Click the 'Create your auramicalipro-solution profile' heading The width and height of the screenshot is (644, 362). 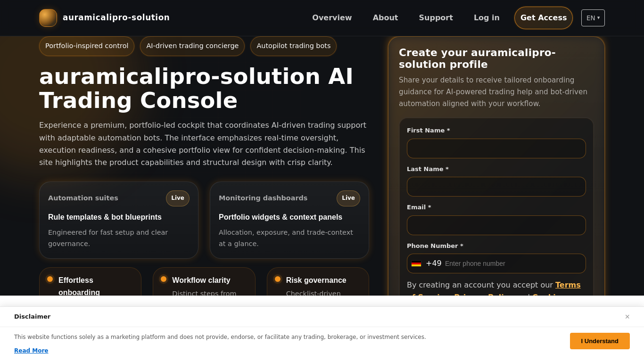click(x=477, y=58)
